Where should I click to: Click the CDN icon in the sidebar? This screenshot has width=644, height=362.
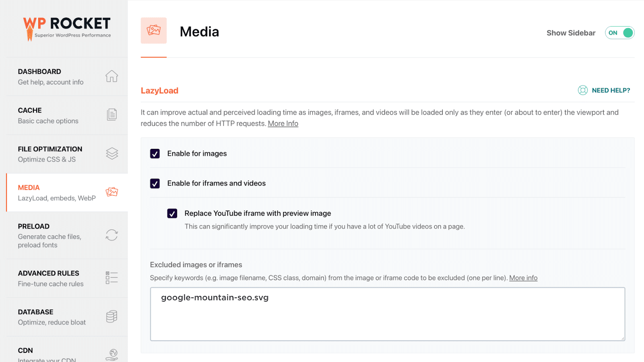(111, 355)
